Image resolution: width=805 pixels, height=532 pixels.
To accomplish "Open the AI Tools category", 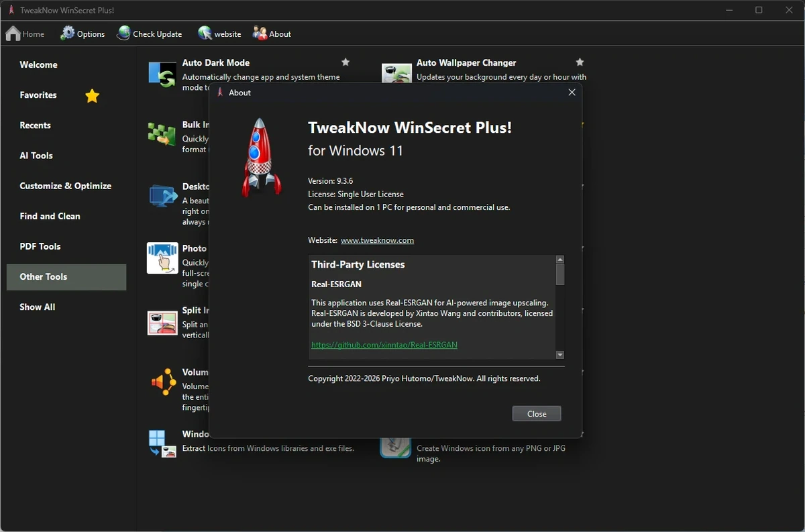I will coord(36,156).
